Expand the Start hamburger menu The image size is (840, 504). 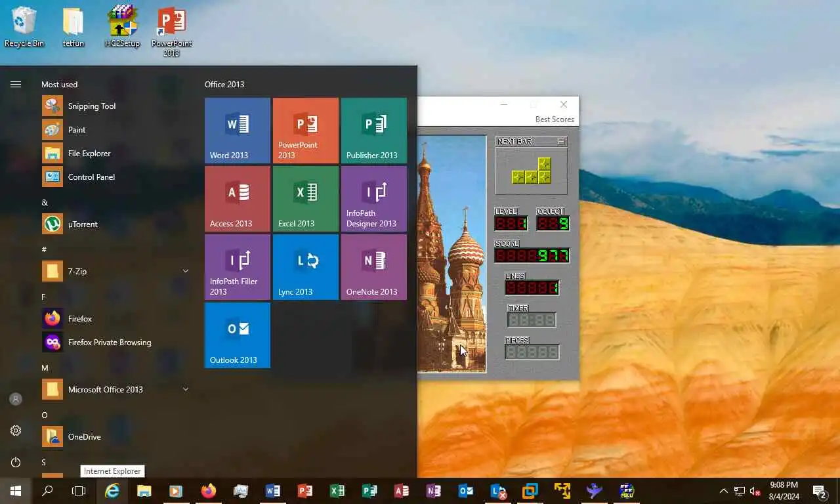click(x=16, y=84)
